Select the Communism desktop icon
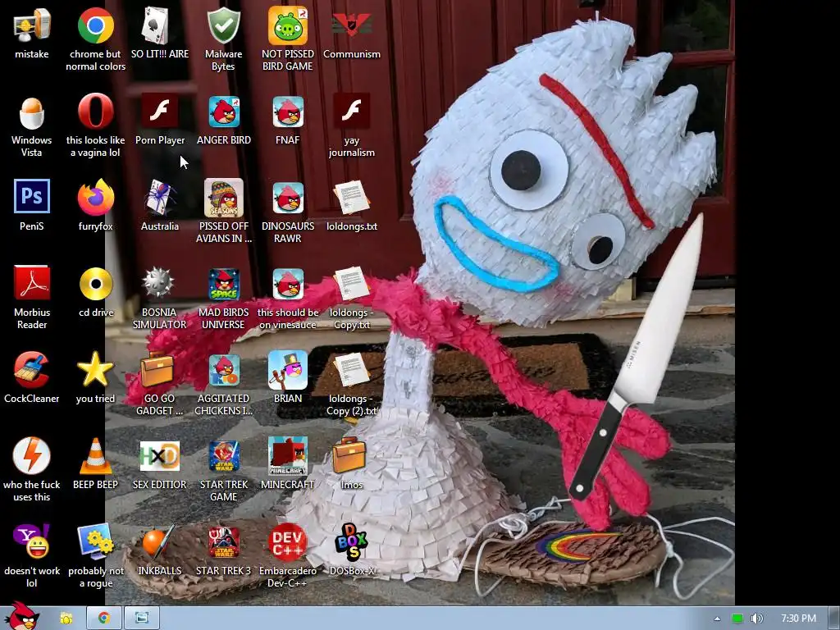Screen dimensions: 840x630 (x=351, y=25)
